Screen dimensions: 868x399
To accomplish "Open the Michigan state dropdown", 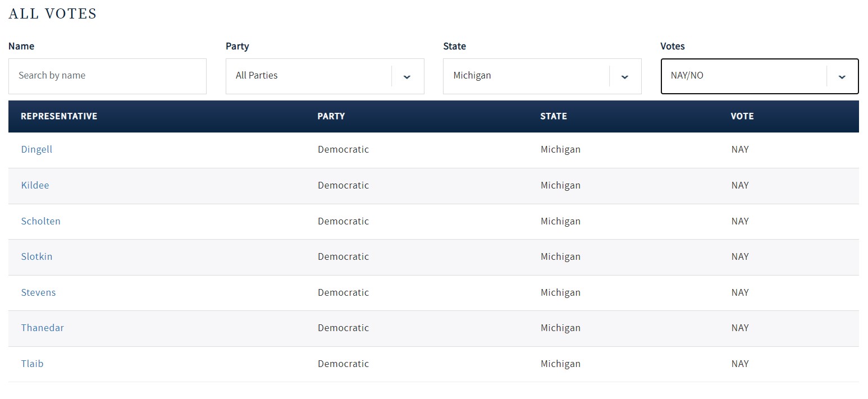I will [526, 76].
